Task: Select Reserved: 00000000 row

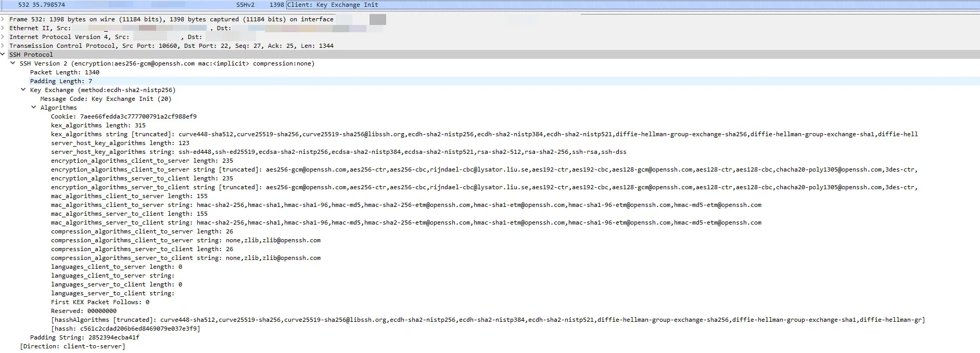Action: click(x=84, y=311)
